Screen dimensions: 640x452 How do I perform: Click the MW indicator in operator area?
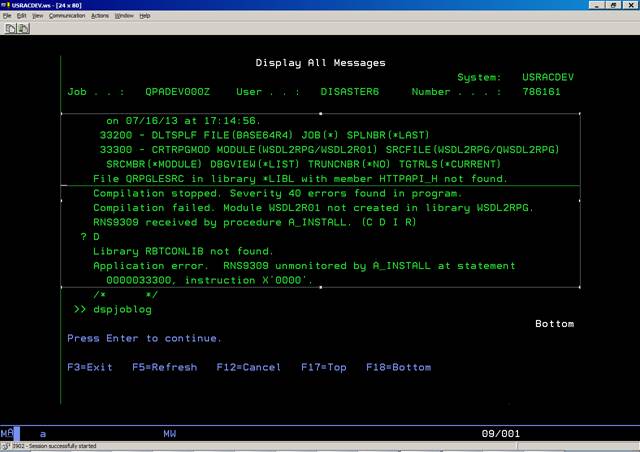tap(170, 434)
